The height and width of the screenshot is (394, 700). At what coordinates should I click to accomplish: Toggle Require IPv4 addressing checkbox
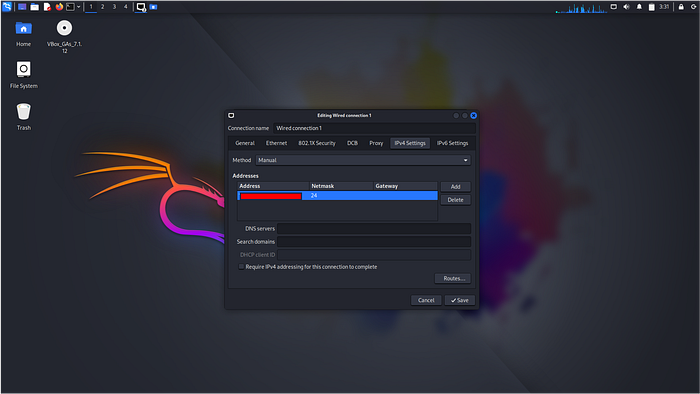point(242,267)
